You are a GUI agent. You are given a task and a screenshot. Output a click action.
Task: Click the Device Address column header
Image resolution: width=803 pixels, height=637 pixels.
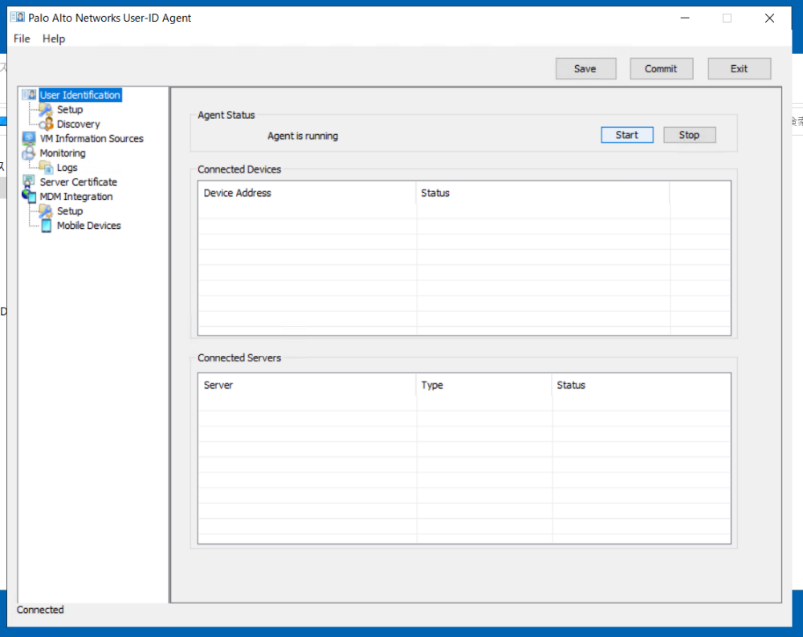click(307, 193)
